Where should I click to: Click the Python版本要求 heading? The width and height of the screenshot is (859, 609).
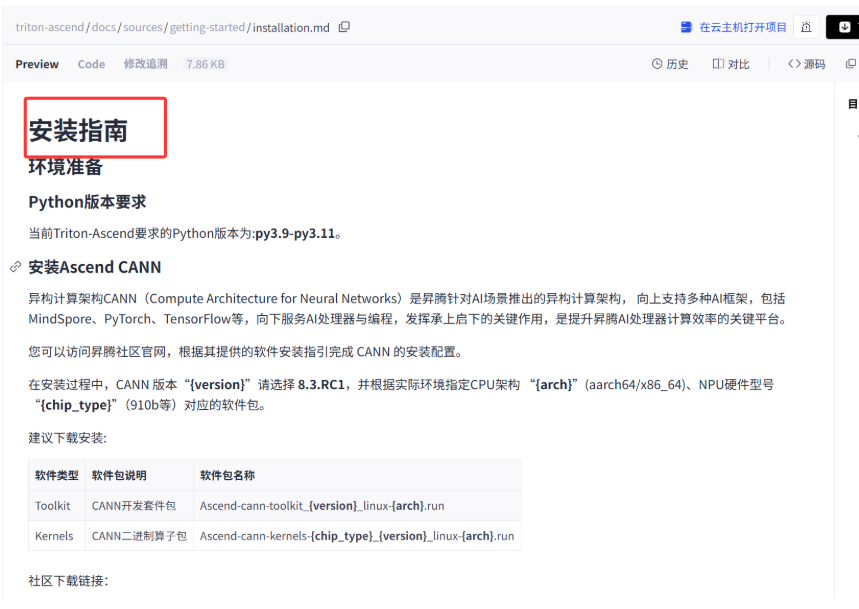[87, 202]
